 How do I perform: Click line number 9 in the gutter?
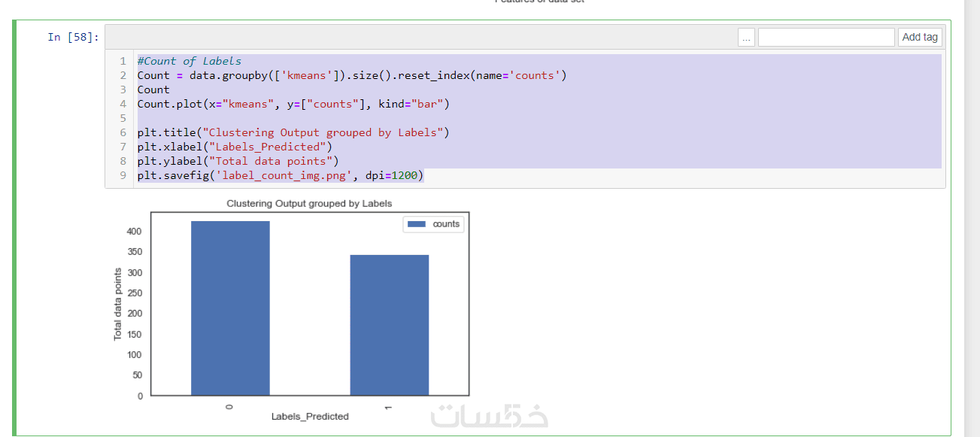[x=123, y=175]
